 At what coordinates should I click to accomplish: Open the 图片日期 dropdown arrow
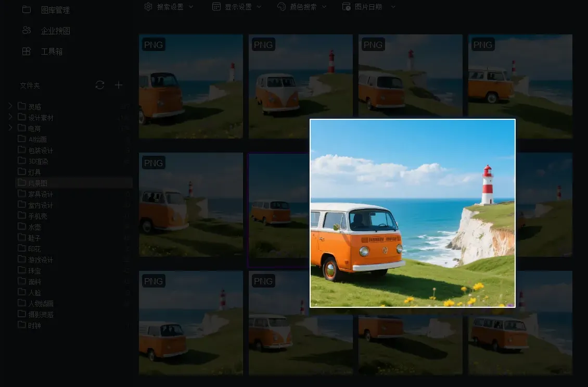(393, 6)
